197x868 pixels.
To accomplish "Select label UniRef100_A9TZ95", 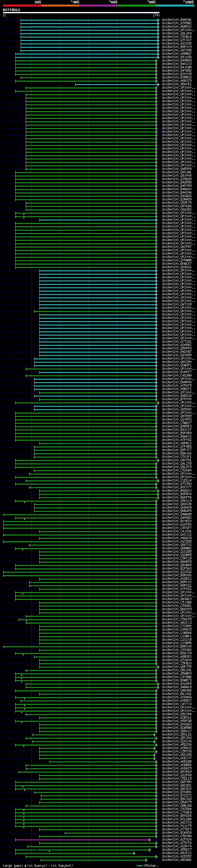I will 176,50.
